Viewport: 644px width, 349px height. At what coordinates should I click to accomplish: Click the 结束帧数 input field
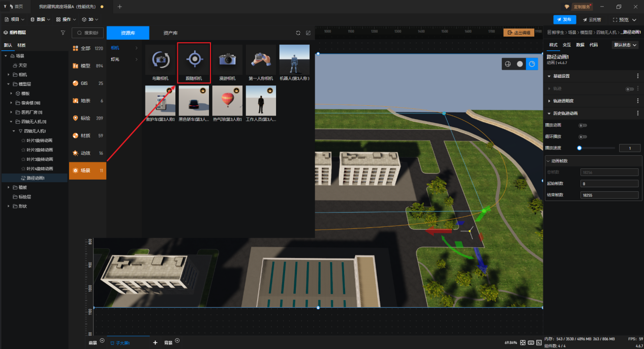coord(609,195)
